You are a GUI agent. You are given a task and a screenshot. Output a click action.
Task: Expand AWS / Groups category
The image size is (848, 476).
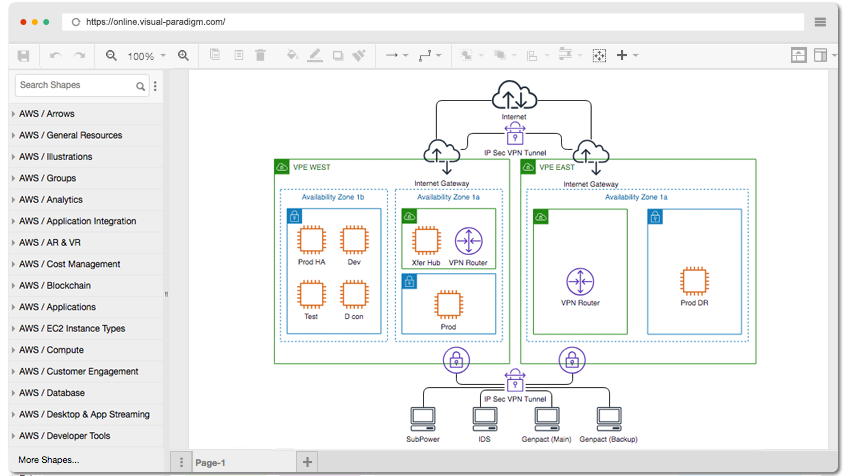86,178
